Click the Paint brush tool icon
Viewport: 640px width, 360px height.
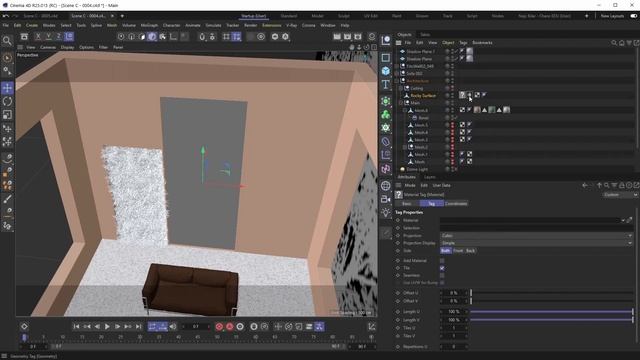[x=7, y=199]
